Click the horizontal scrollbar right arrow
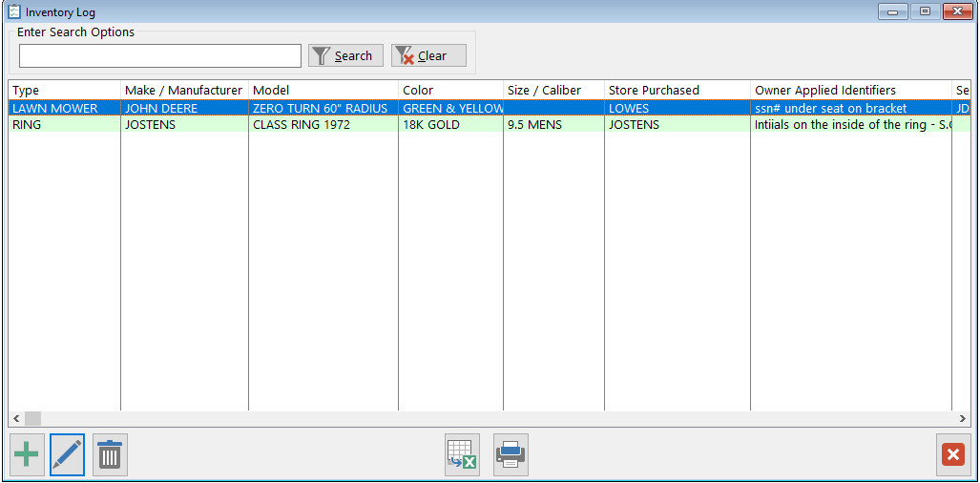Screen dimensions: 980x483 click(963, 418)
